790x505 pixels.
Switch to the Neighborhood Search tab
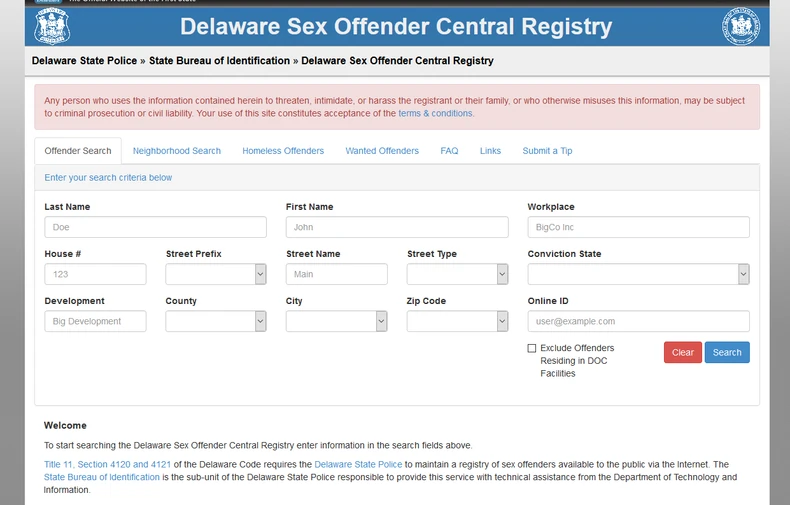[x=176, y=151]
